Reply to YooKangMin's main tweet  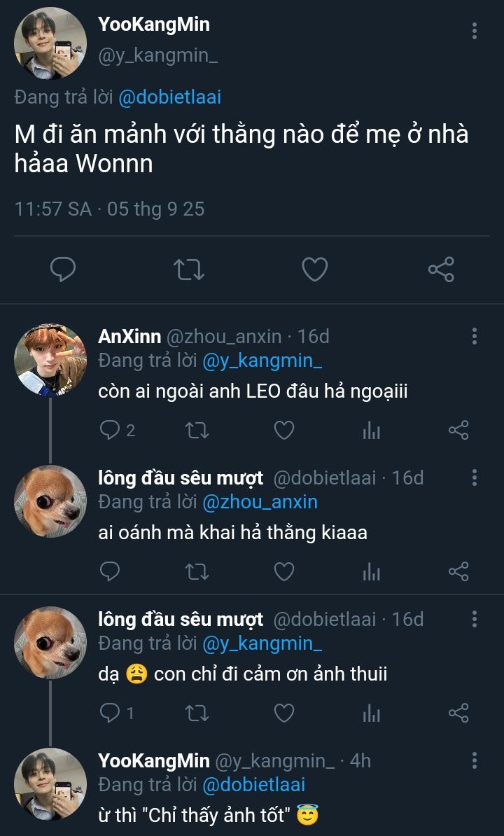pos(63,270)
